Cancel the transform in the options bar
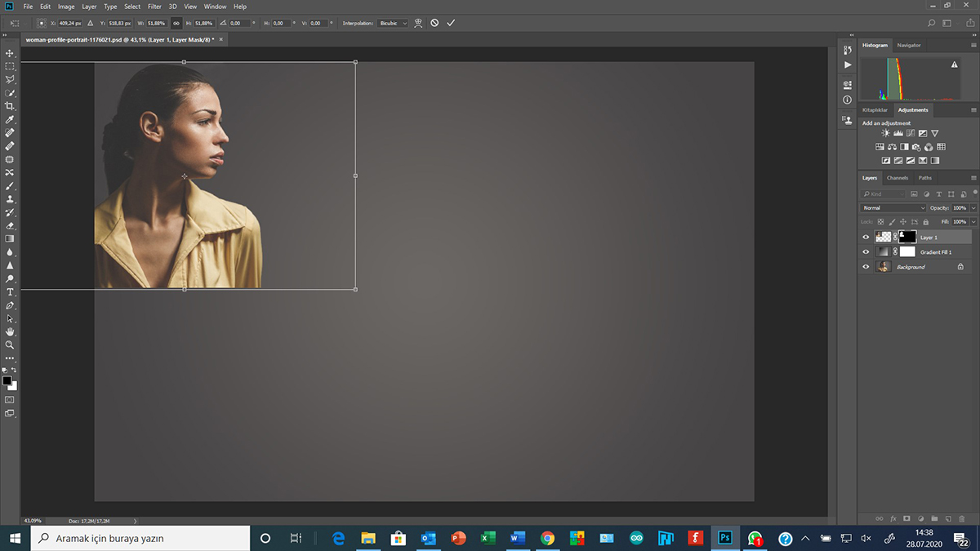The width and height of the screenshot is (980, 551). [434, 23]
